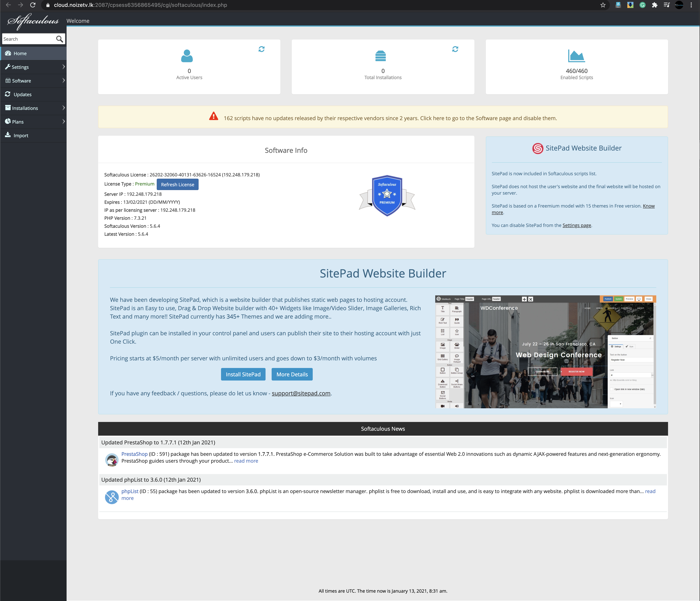Refresh the Total Installations count
Viewport: 700px width, 601px height.
pyautogui.click(x=455, y=49)
